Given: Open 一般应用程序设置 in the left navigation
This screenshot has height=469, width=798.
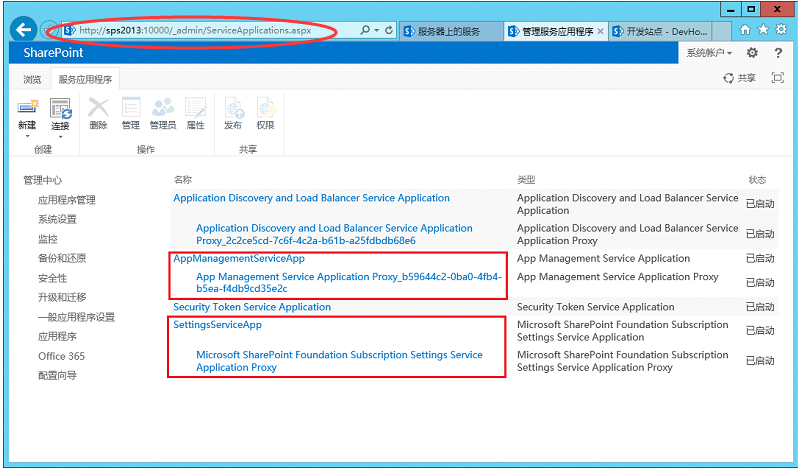Looking at the screenshot, I should tap(76, 317).
